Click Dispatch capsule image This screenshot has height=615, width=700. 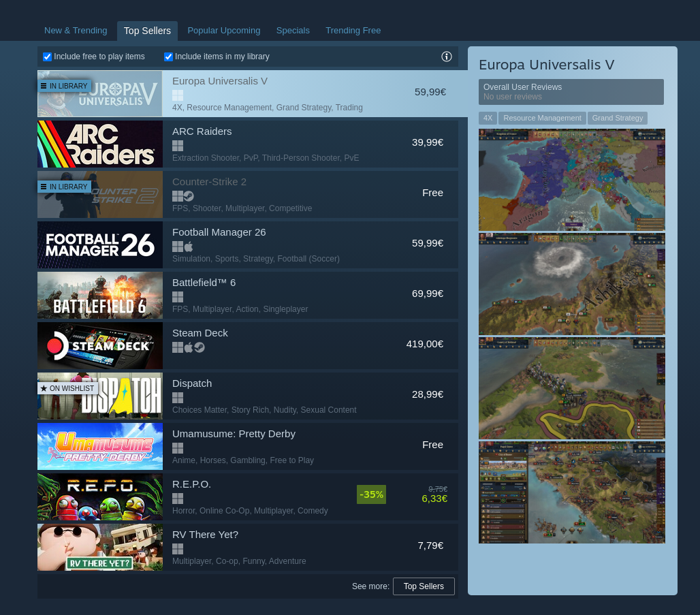pos(100,396)
